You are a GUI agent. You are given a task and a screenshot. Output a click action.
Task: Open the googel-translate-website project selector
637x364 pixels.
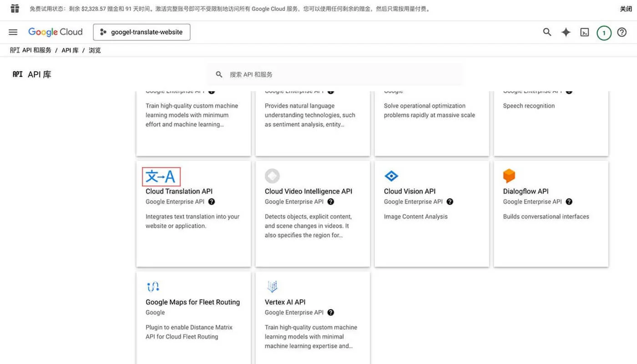point(142,32)
